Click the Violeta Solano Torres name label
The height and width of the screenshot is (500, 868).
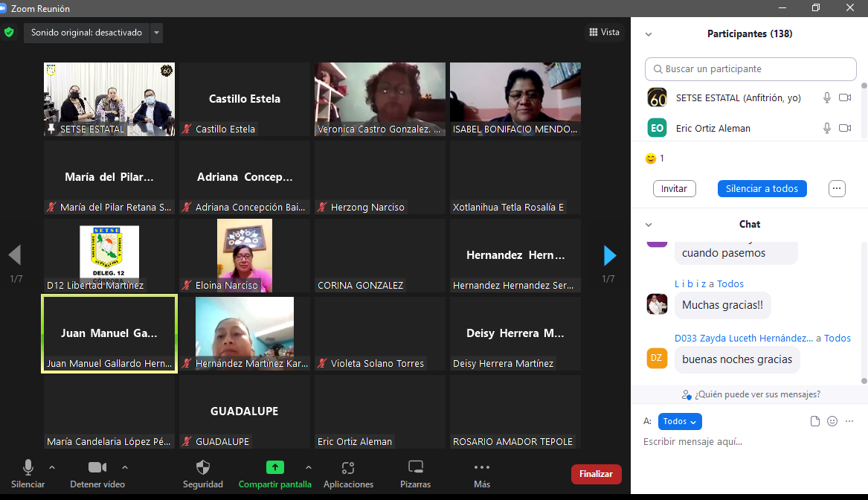[x=377, y=363]
